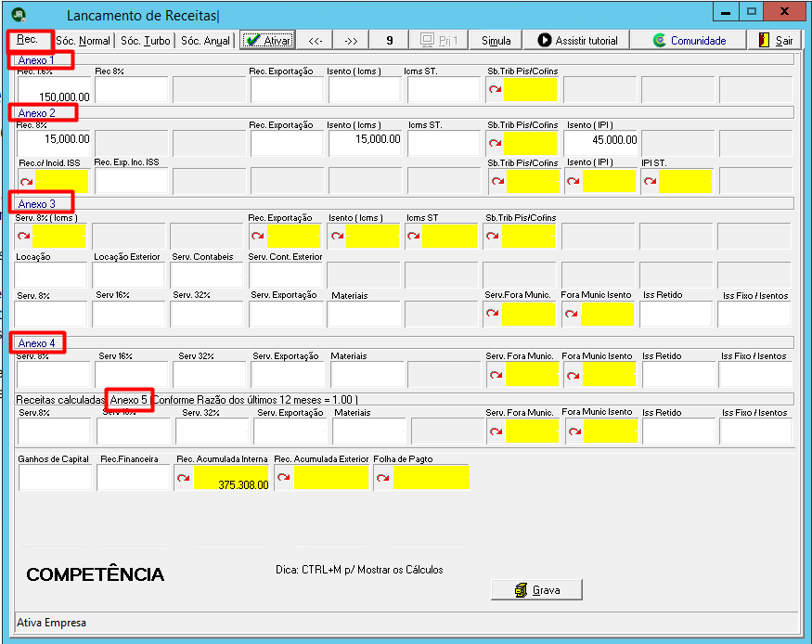Viewport: 812px width, 644px height.
Task: Go to next record with ->> button
Action: [x=351, y=41]
